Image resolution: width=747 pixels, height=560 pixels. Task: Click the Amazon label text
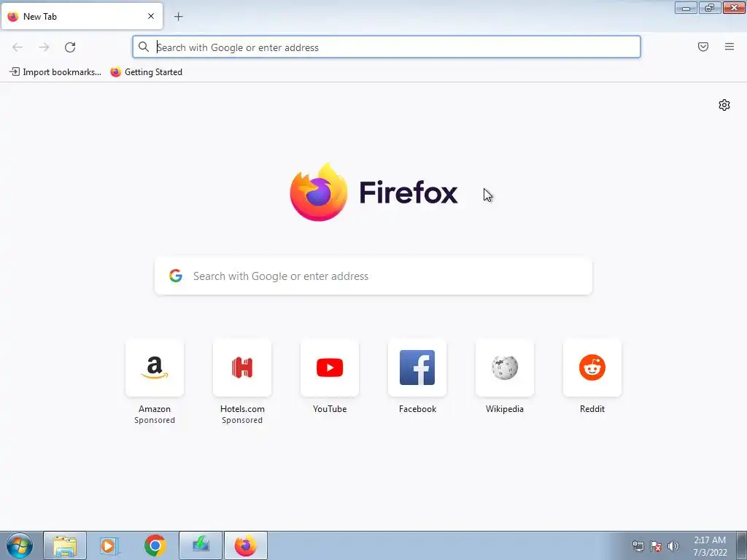point(155,409)
